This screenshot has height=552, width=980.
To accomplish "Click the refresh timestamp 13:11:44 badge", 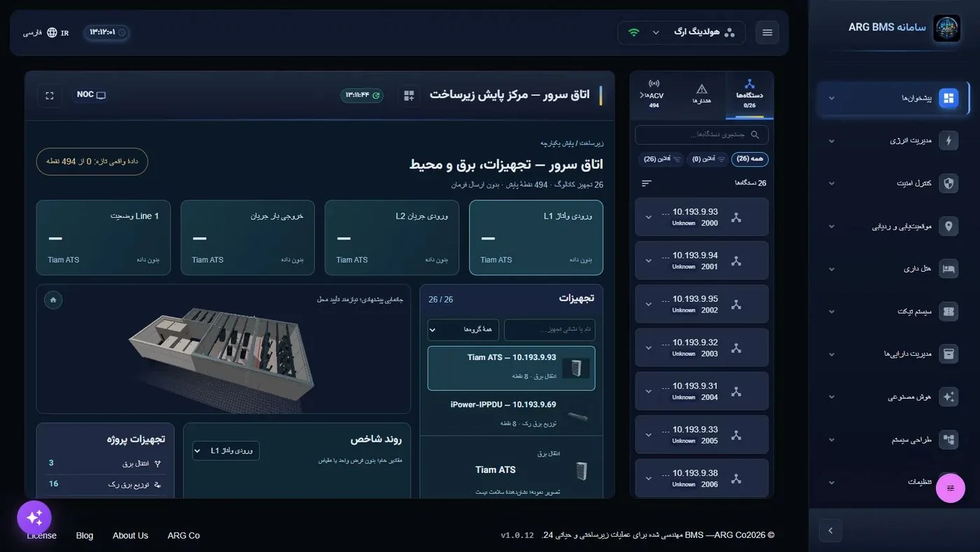I will (363, 95).
